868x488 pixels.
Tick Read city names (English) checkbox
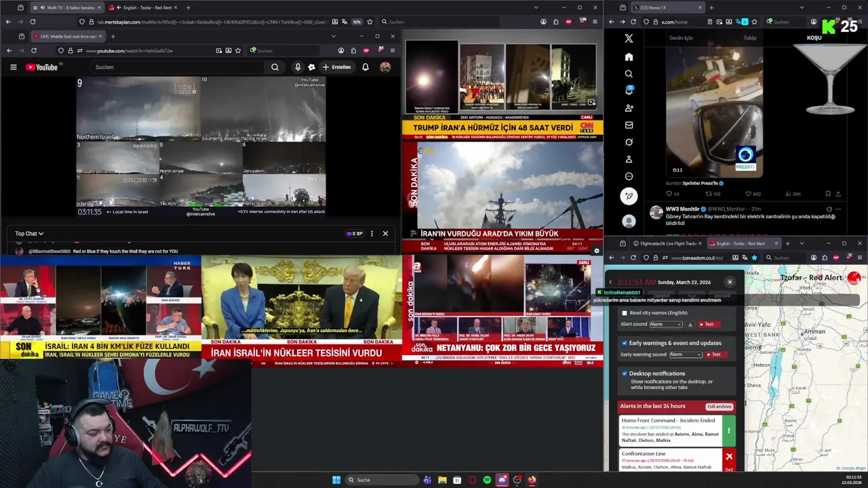[x=625, y=313]
